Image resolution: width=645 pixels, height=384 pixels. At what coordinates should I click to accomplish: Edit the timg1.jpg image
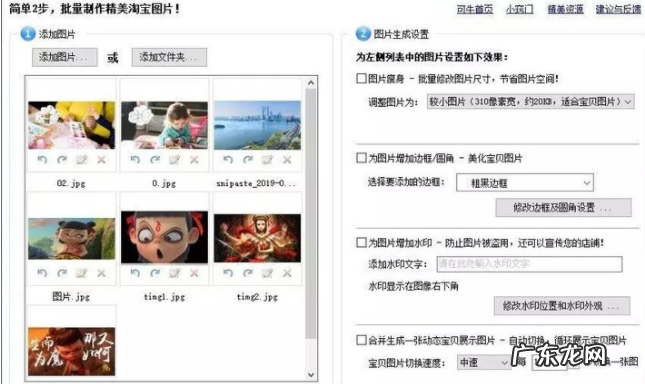point(174,273)
